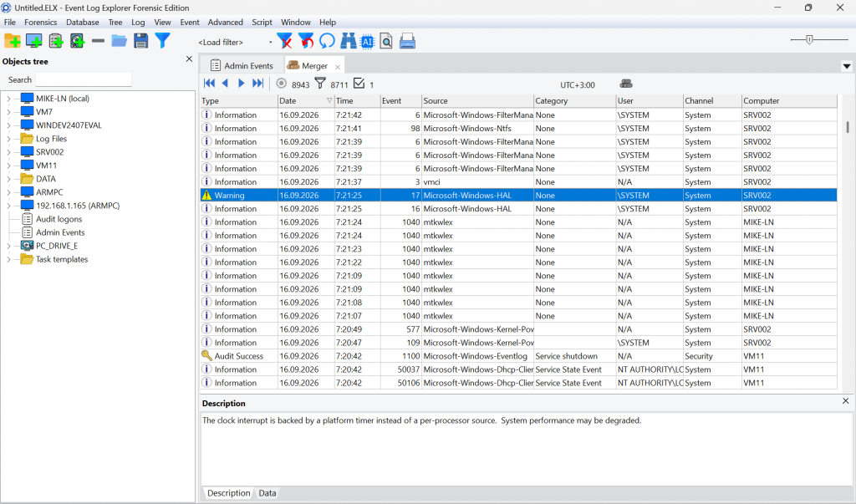Image resolution: width=856 pixels, height=504 pixels.
Task: Jump to last page of events
Action: click(257, 83)
